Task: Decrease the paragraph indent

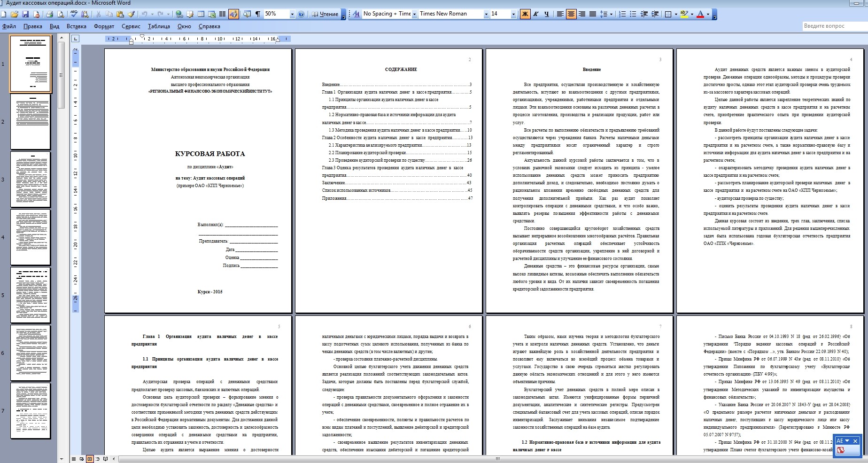Action: point(644,14)
